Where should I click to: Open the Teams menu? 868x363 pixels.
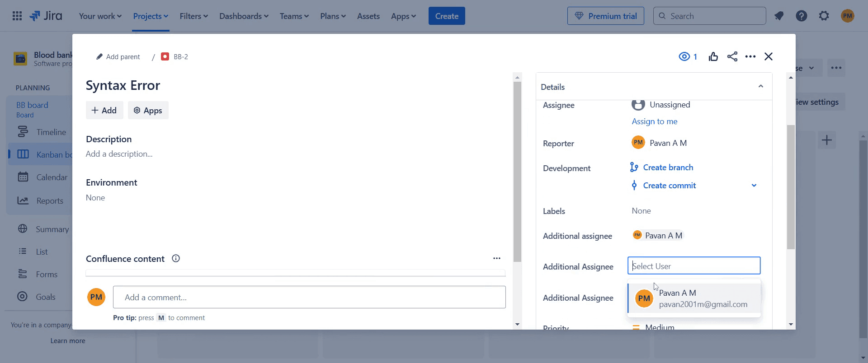(294, 16)
